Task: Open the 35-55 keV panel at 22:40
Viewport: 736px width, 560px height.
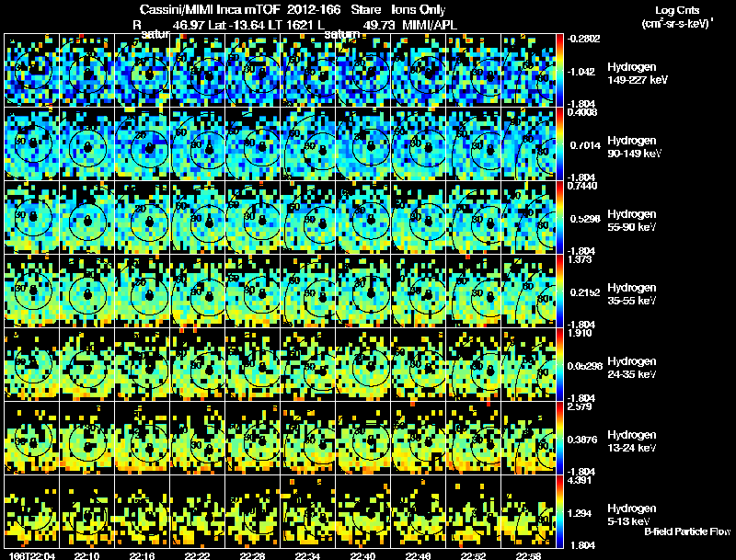Action: click(x=362, y=291)
